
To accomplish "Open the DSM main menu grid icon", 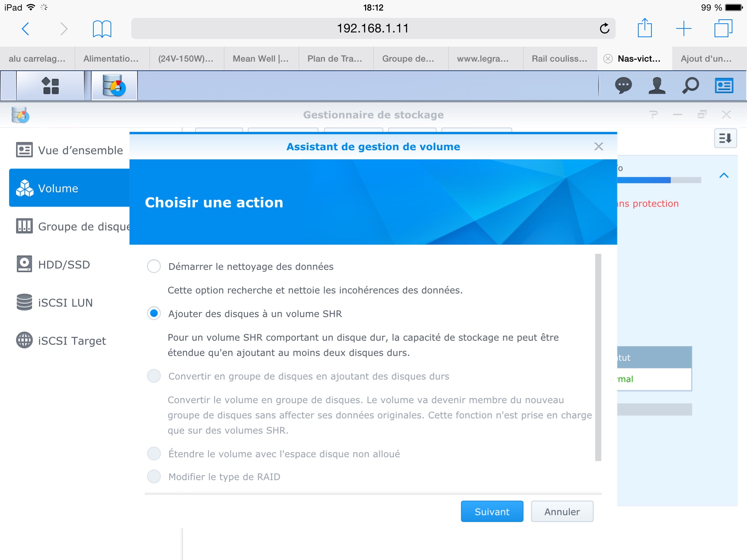I will [x=51, y=86].
